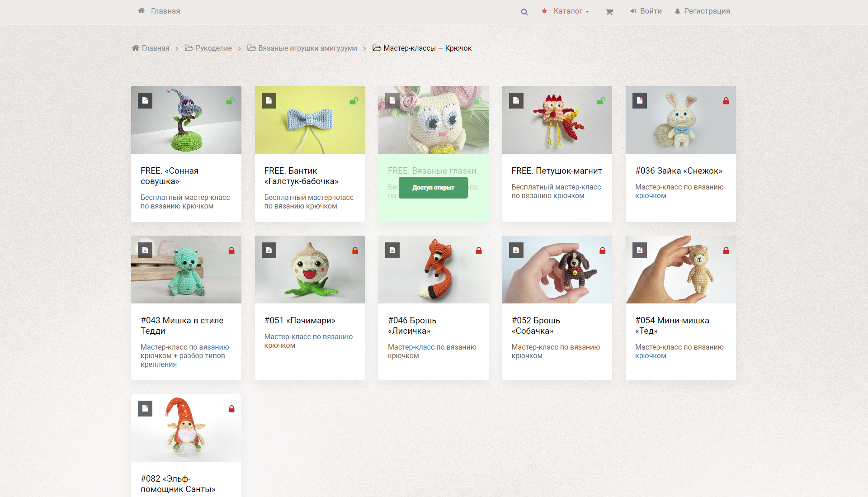
Task: Click document icon on Мишка Тедди card
Action: [145, 251]
